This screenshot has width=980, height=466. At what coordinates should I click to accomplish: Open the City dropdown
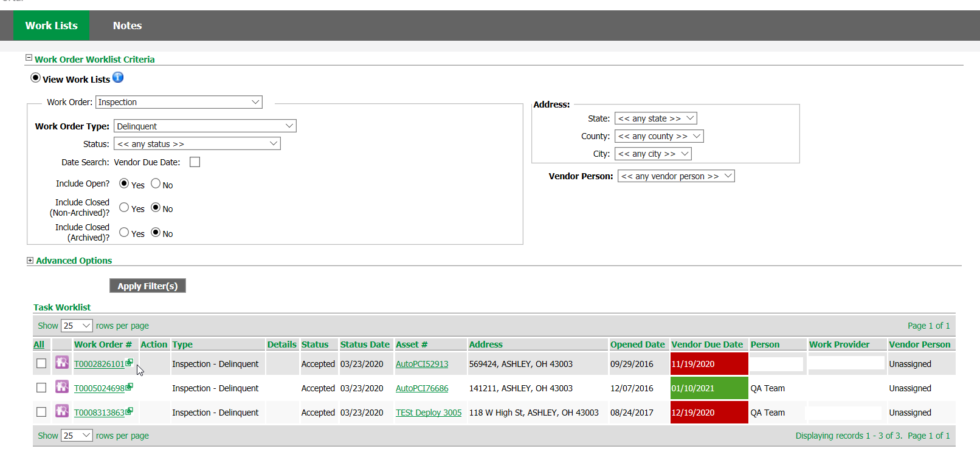coord(653,154)
